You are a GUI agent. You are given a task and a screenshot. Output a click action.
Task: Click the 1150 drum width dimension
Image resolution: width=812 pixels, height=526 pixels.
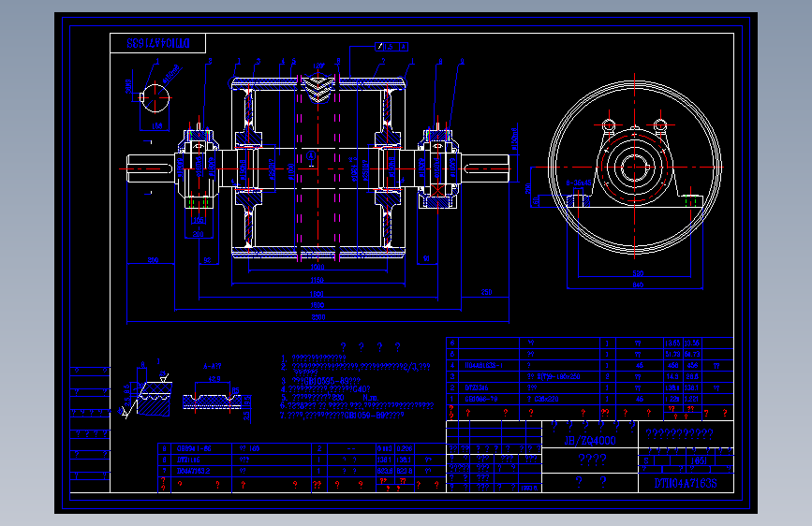coord(317,280)
